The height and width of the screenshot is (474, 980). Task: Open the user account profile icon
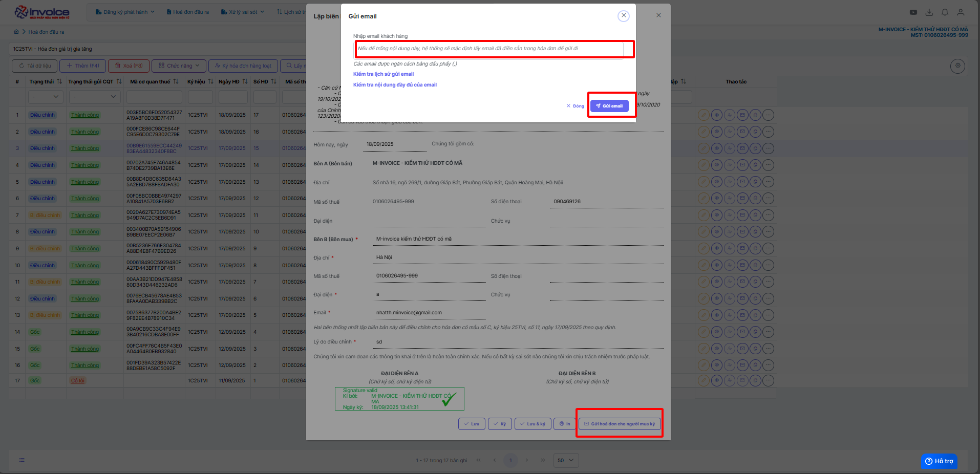[x=961, y=12]
